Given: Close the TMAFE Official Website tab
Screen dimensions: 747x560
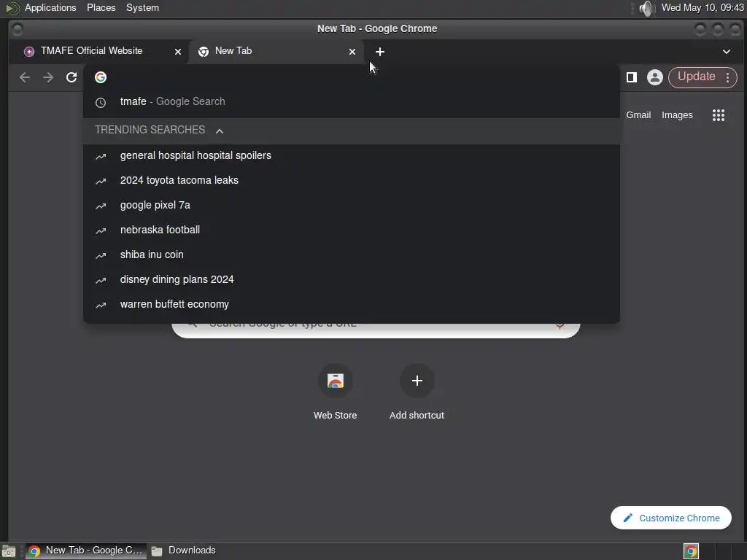Looking at the screenshot, I should 178,52.
